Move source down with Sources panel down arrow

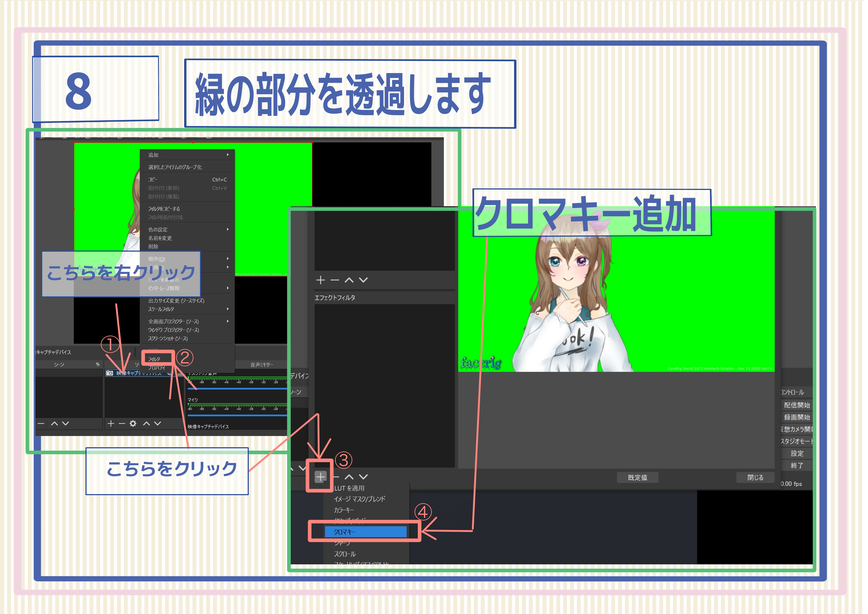(157, 424)
